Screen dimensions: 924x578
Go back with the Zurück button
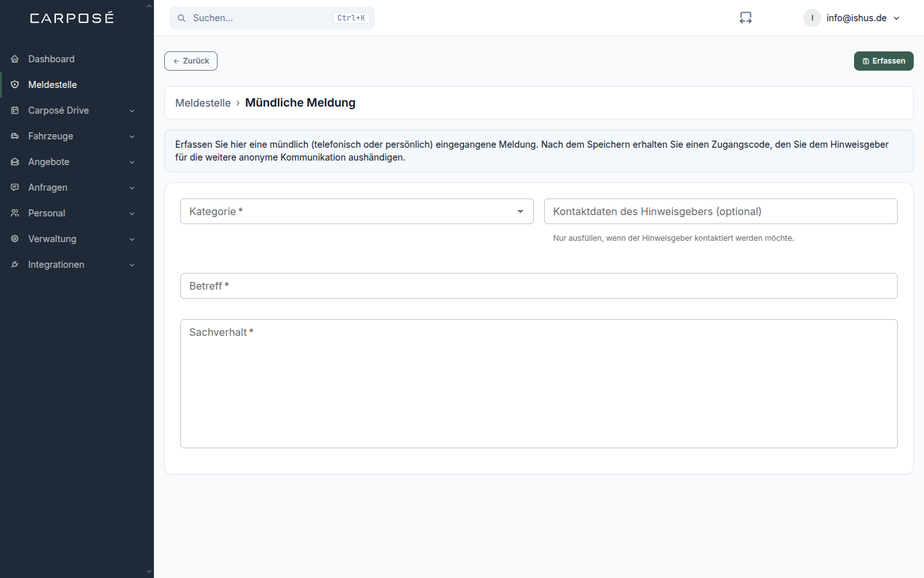(191, 61)
